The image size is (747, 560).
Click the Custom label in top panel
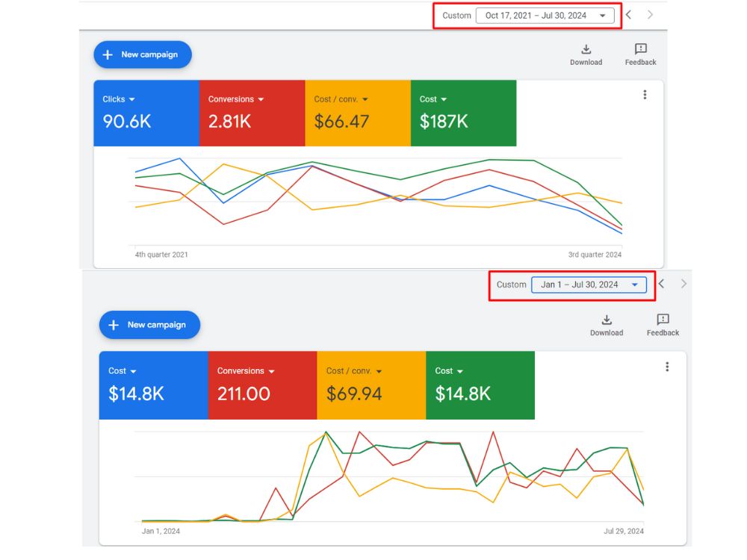(456, 16)
